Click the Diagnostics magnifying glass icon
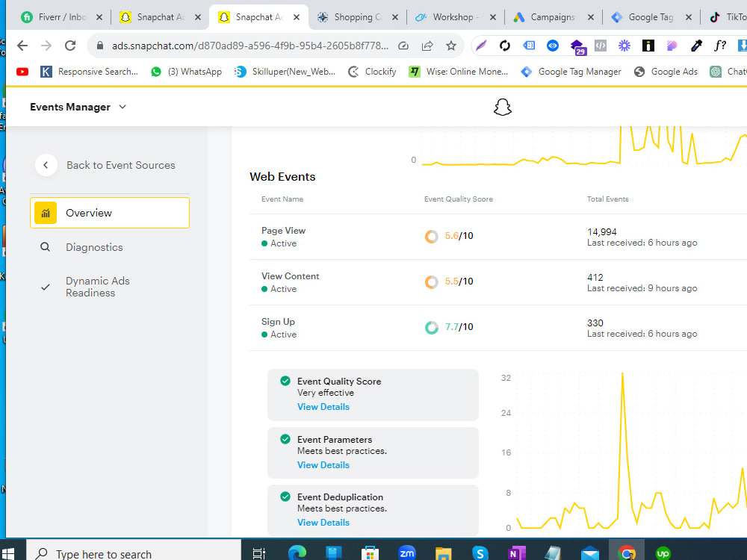The image size is (747, 560). 45,246
